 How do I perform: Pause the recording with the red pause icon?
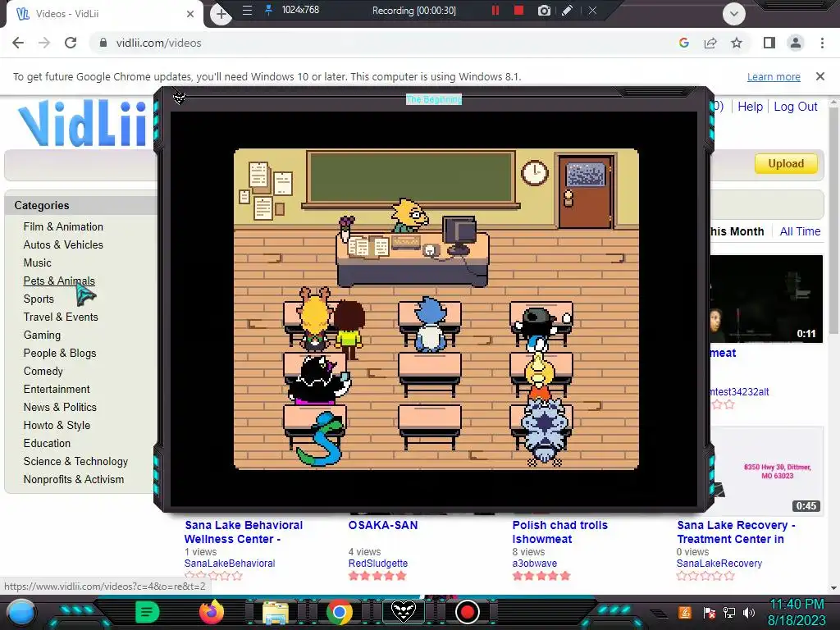click(x=495, y=10)
